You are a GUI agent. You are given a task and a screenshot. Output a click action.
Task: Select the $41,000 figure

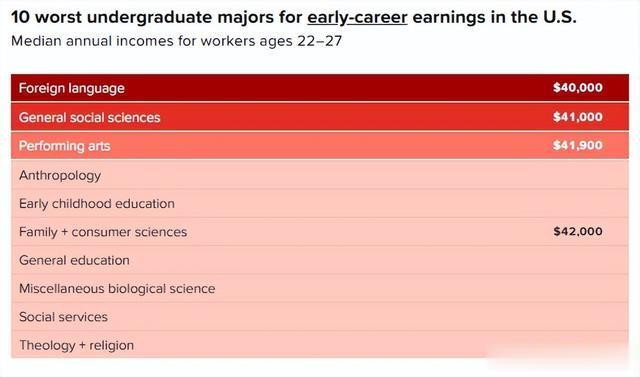tap(578, 117)
